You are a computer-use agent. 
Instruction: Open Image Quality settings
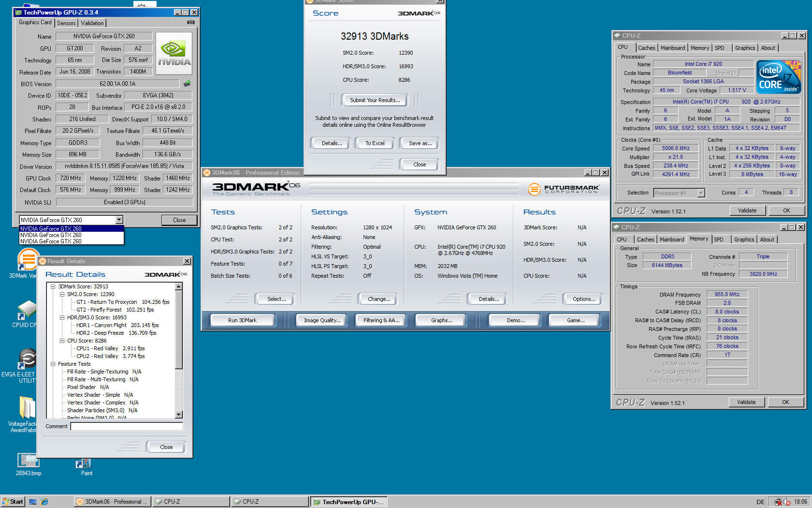pos(322,320)
